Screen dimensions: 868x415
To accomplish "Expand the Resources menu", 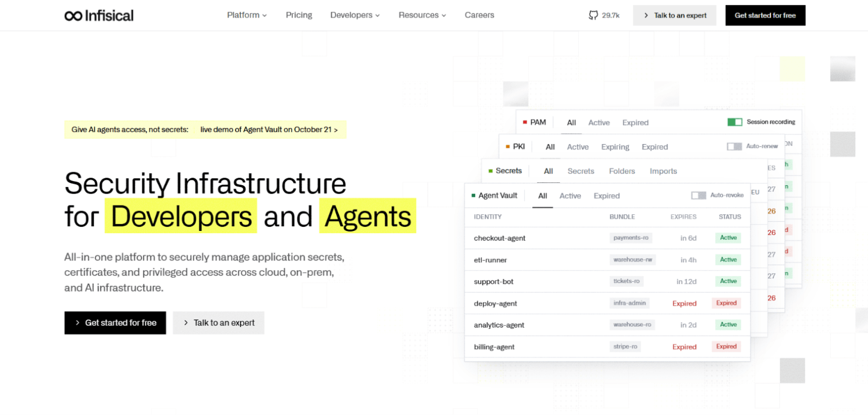I will pyautogui.click(x=422, y=15).
